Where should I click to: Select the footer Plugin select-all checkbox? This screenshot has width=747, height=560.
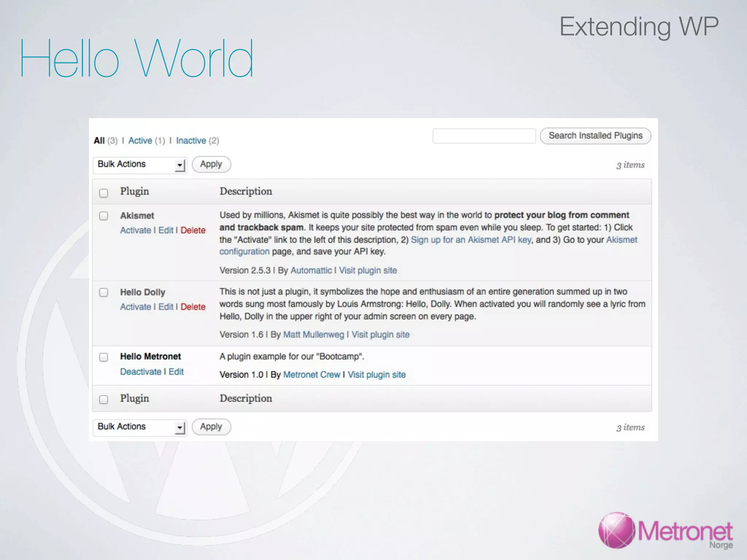click(x=104, y=400)
